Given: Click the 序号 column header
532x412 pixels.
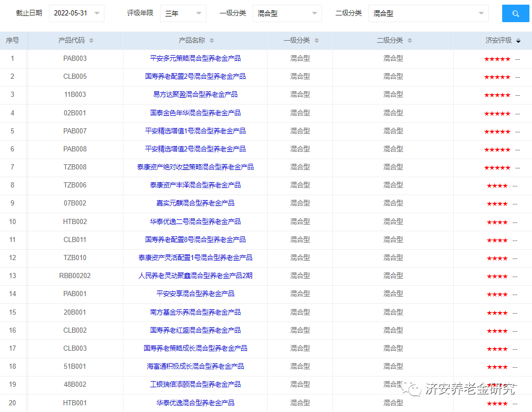Looking at the screenshot, I should point(12,40).
